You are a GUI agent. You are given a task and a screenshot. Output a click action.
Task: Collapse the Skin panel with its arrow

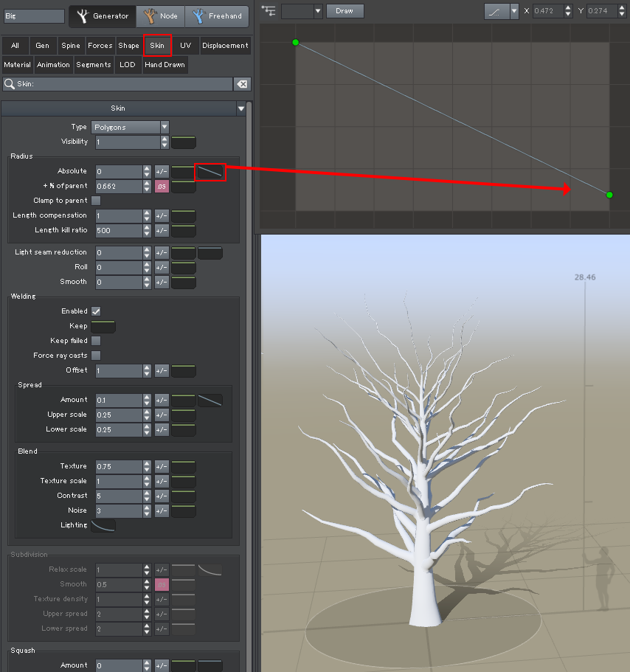tap(241, 108)
